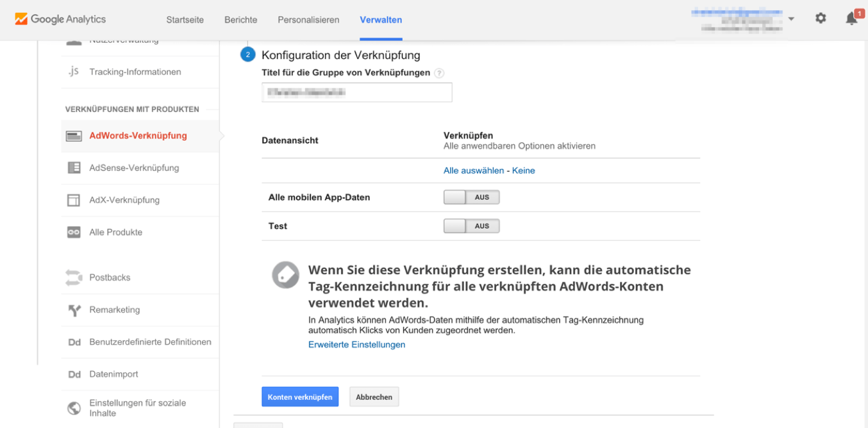Image resolution: width=868 pixels, height=428 pixels.
Task: Click the Abbrechen button
Action: 374,397
